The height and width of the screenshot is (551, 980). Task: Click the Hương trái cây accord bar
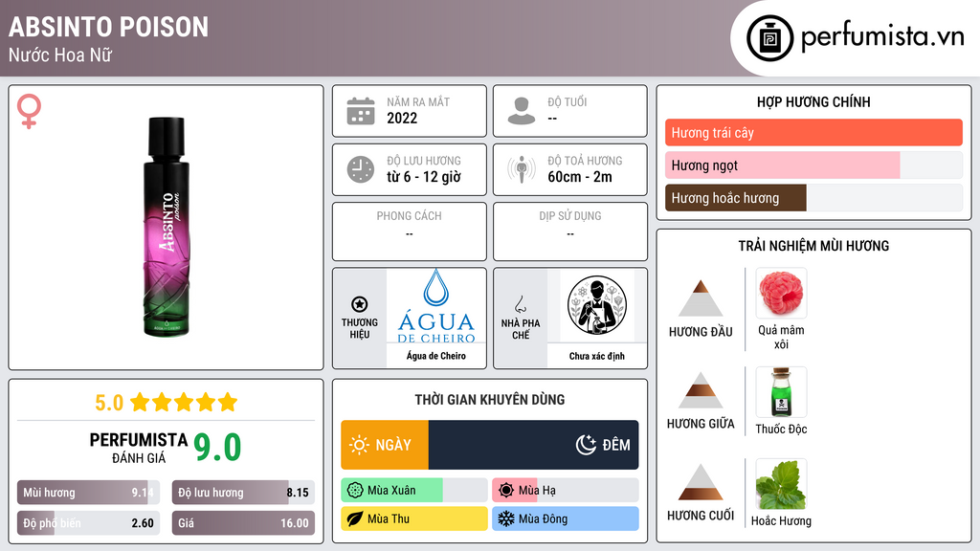click(x=813, y=132)
